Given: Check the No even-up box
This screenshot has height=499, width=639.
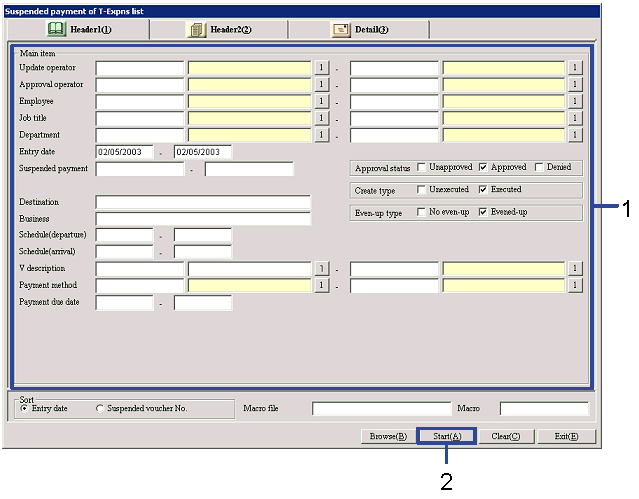Looking at the screenshot, I should pos(421,212).
